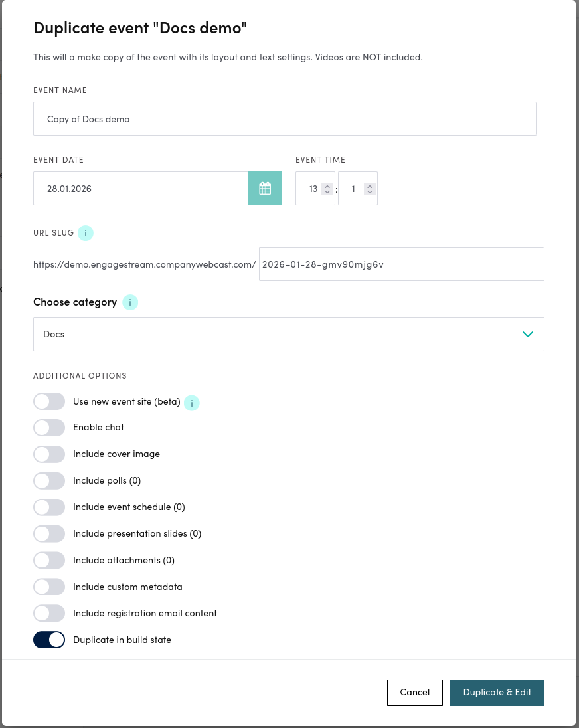Toggle Include registration email content

point(49,613)
